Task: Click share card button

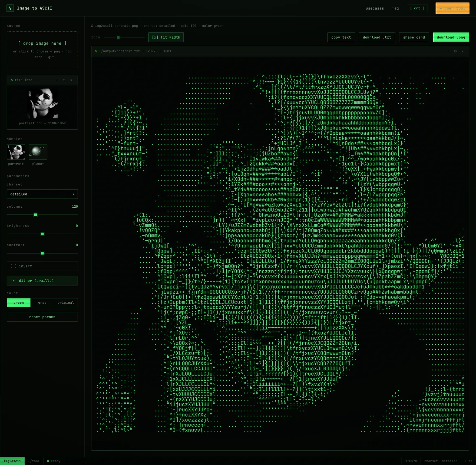Action: tap(414, 37)
